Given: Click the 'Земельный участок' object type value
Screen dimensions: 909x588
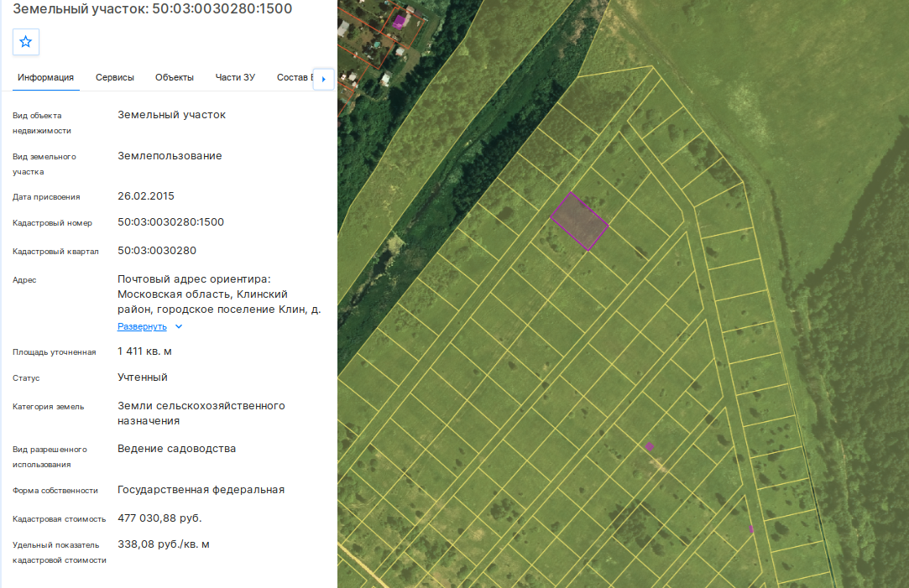Looking at the screenshot, I should [171, 115].
